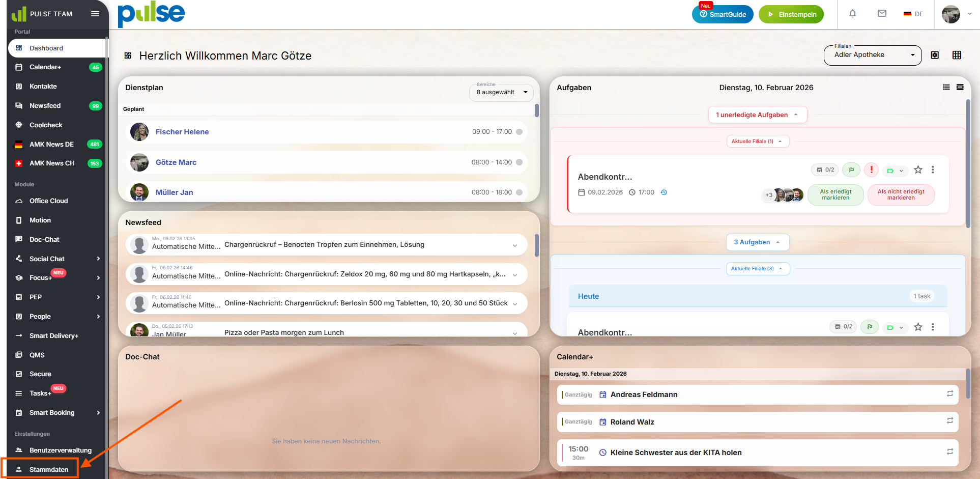Collapse Aktuelle Filiale (3) group
The width and height of the screenshot is (980, 479).
click(x=758, y=269)
